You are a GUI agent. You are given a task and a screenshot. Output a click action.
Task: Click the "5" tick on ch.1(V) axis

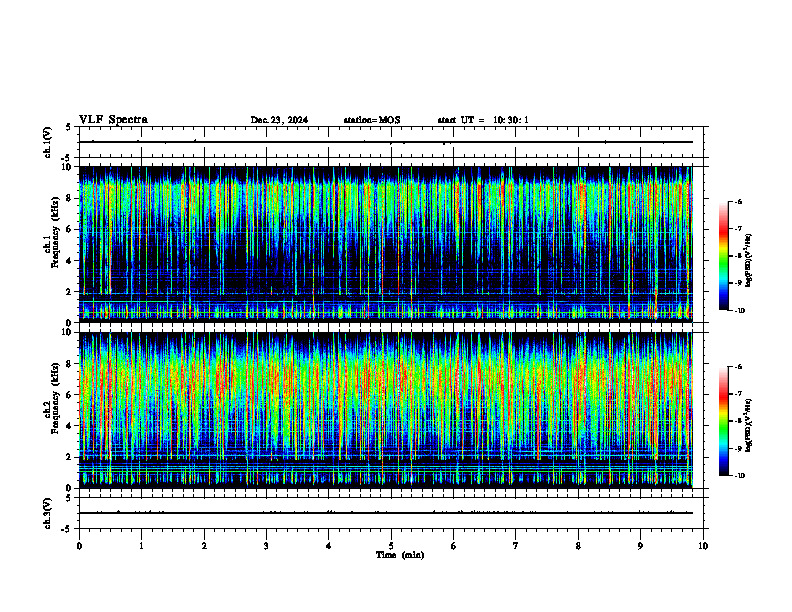68,127
